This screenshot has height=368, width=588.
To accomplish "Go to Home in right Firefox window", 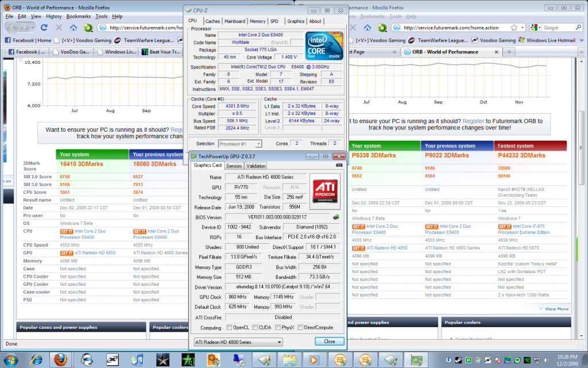I will pyautogui.click(x=367, y=28).
